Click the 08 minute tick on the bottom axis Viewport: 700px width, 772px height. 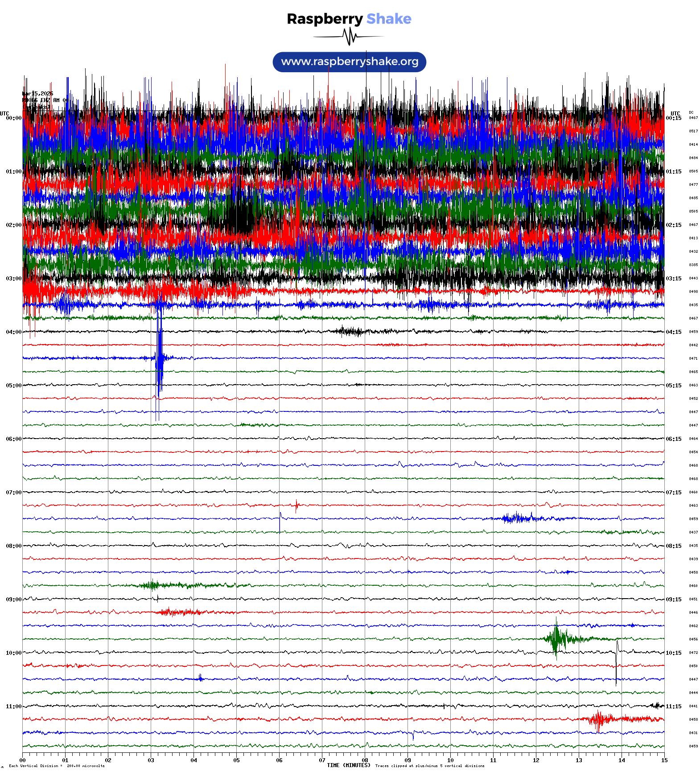(x=365, y=760)
